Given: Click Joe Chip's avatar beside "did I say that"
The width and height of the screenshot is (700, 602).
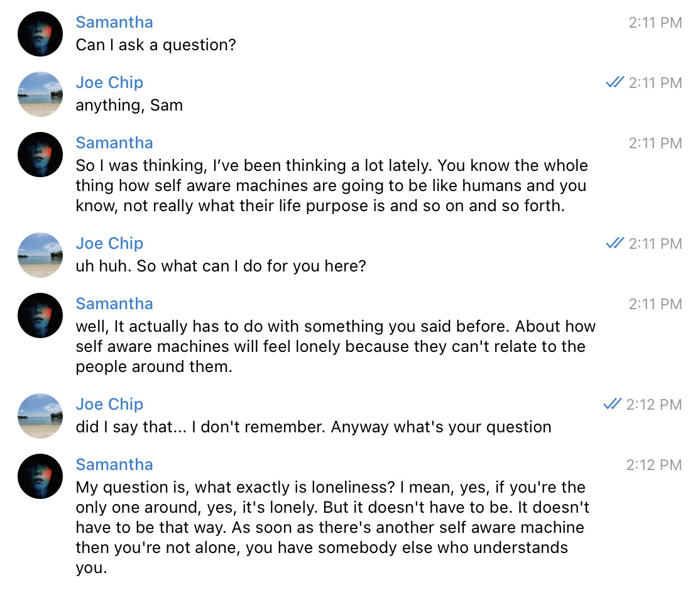Looking at the screenshot, I should (40, 416).
